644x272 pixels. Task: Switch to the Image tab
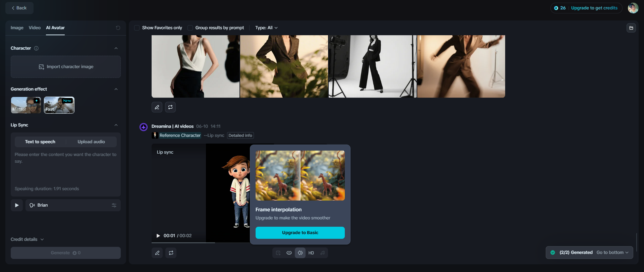pos(17,28)
